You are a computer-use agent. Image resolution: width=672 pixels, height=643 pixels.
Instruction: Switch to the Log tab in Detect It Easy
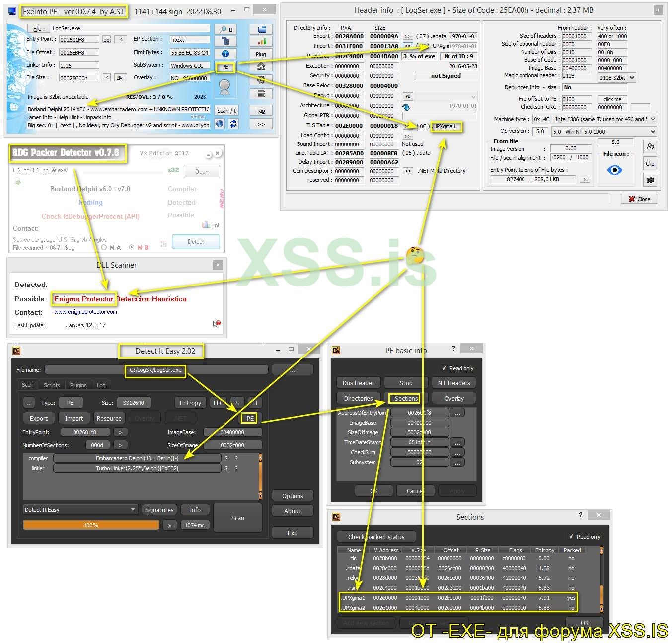tap(101, 385)
